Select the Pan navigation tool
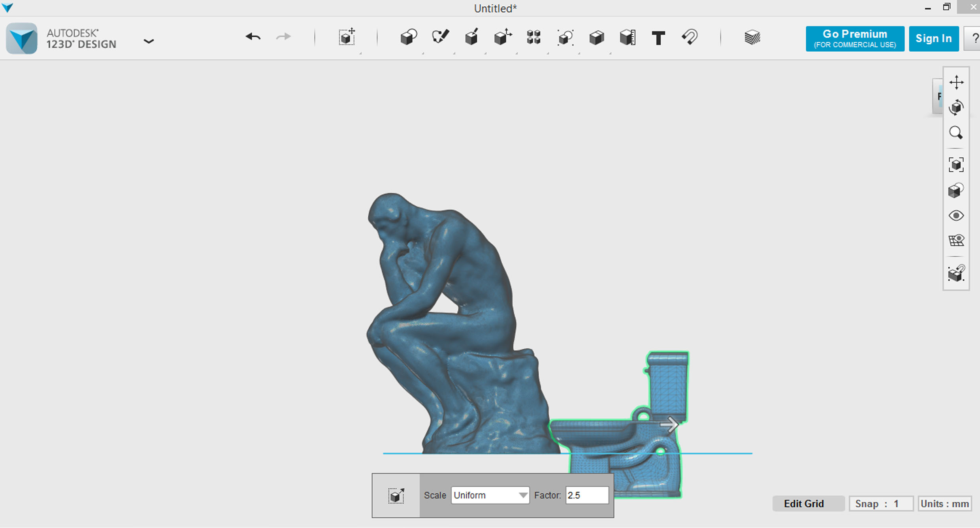The image size is (980, 528). (x=956, y=82)
